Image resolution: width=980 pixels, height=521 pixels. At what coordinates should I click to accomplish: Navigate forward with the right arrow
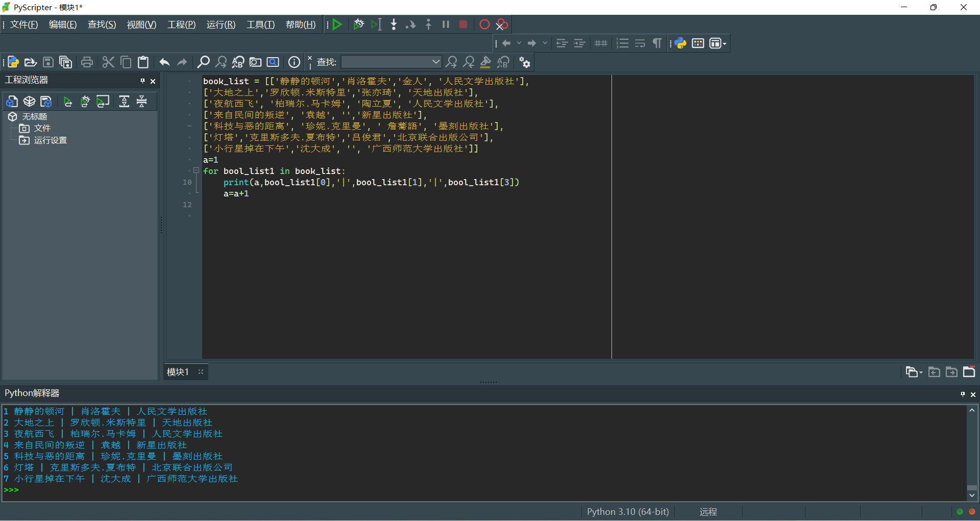532,43
